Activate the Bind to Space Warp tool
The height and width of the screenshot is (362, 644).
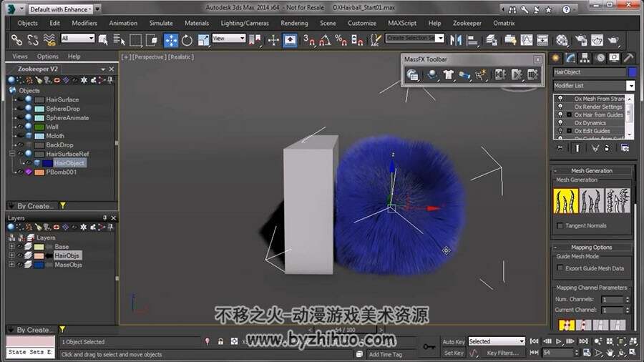pos(49,40)
